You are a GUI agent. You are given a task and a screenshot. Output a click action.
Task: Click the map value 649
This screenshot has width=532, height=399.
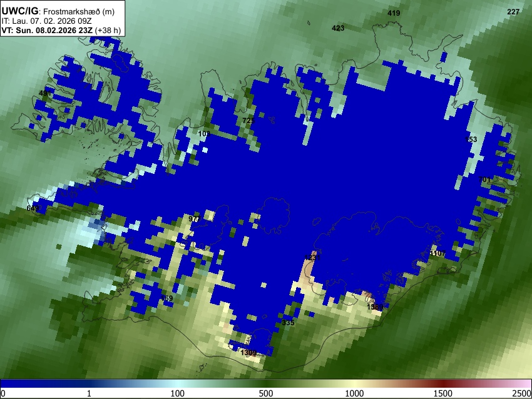point(33,208)
